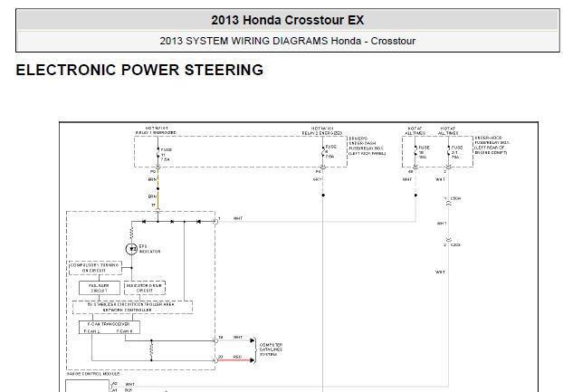Click the "C504" connector label
Viewport: 563px width, 392px height.
[x=455, y=198]
